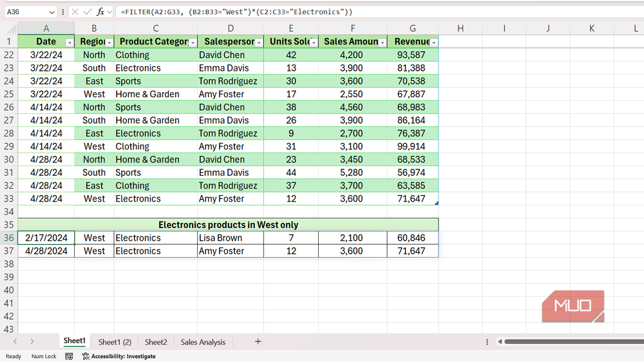Select the whole sheet with the corner triangle

(11, 28)
